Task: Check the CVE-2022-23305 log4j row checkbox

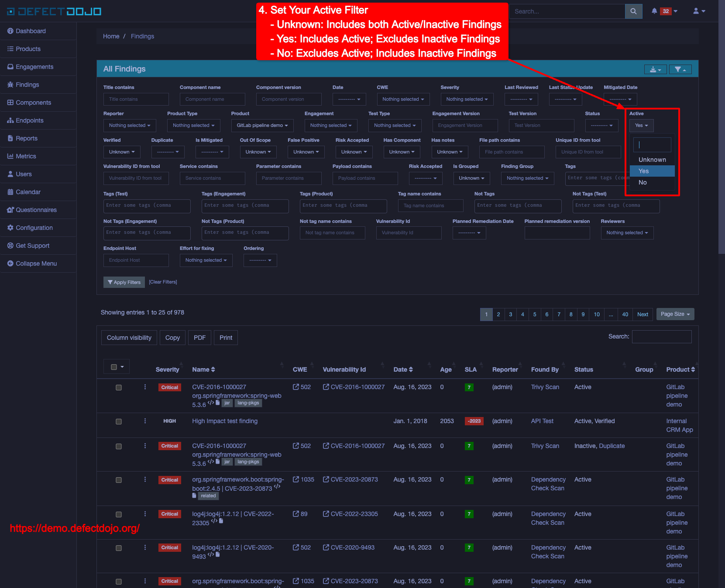Action: pyautogui.click(x=119, y=514)
